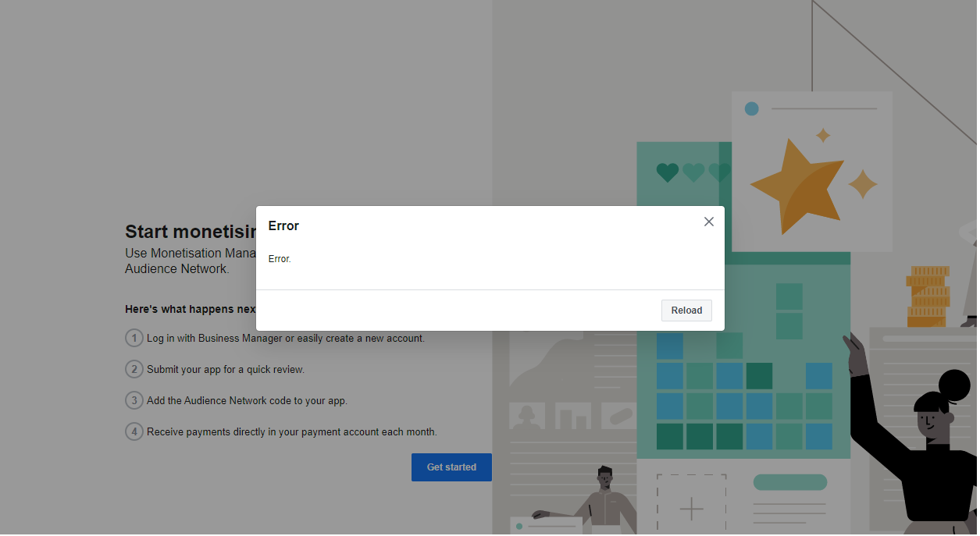980x536 pixels.
Task: Click "Receive payments directly" step text
Action: 292,432
